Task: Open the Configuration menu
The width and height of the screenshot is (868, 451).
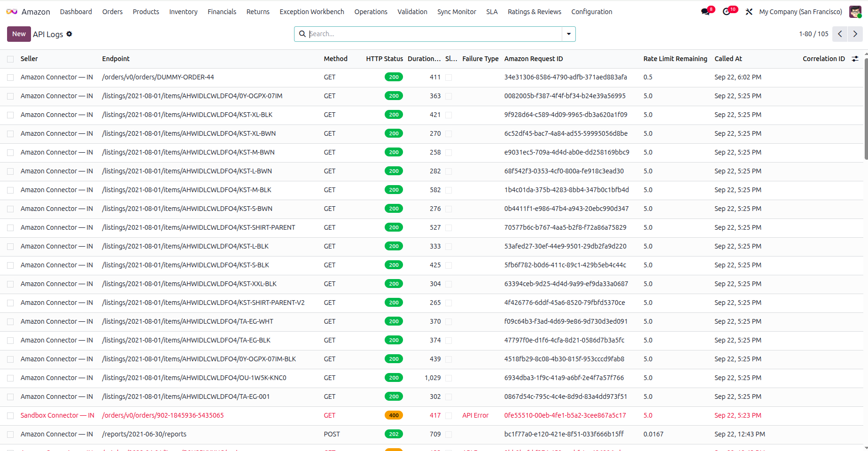Action: tap(591, 12)
